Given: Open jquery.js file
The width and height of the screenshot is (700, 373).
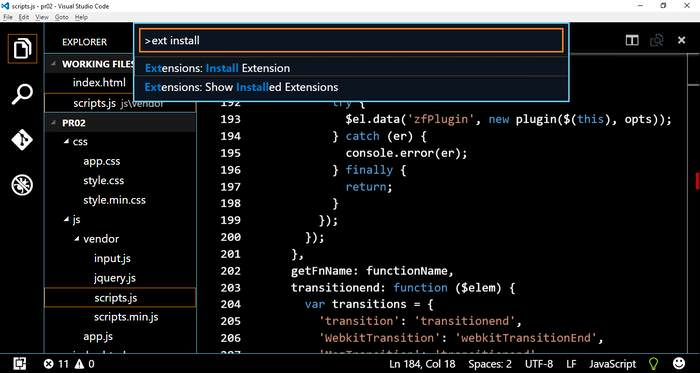Looking at the screenshot, I should coord(115,278).
